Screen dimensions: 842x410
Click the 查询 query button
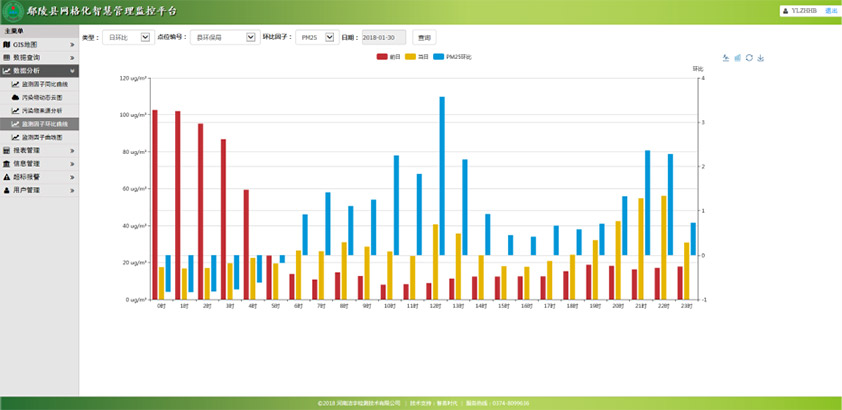tap(424, 37)
